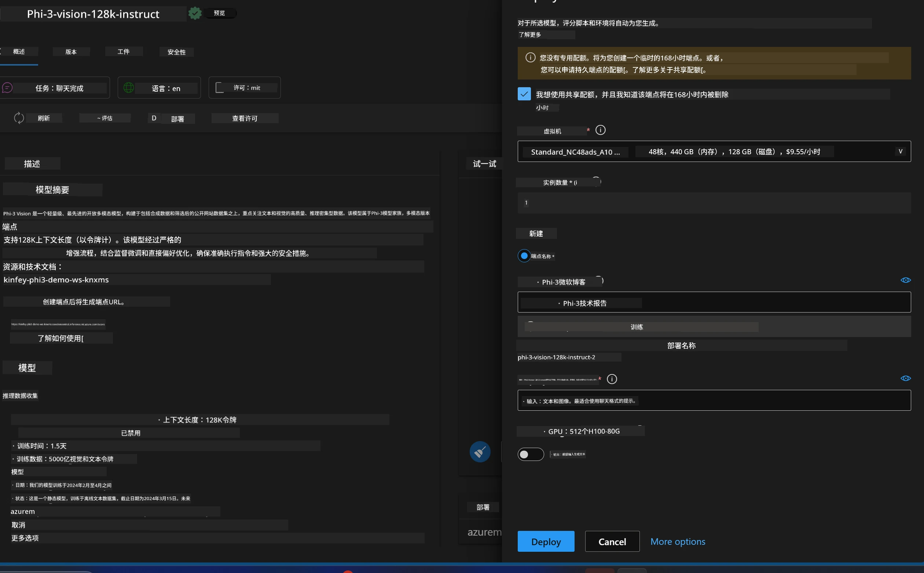
Task: Click the 评估 button in the toolbar
Action: point(104,118)
